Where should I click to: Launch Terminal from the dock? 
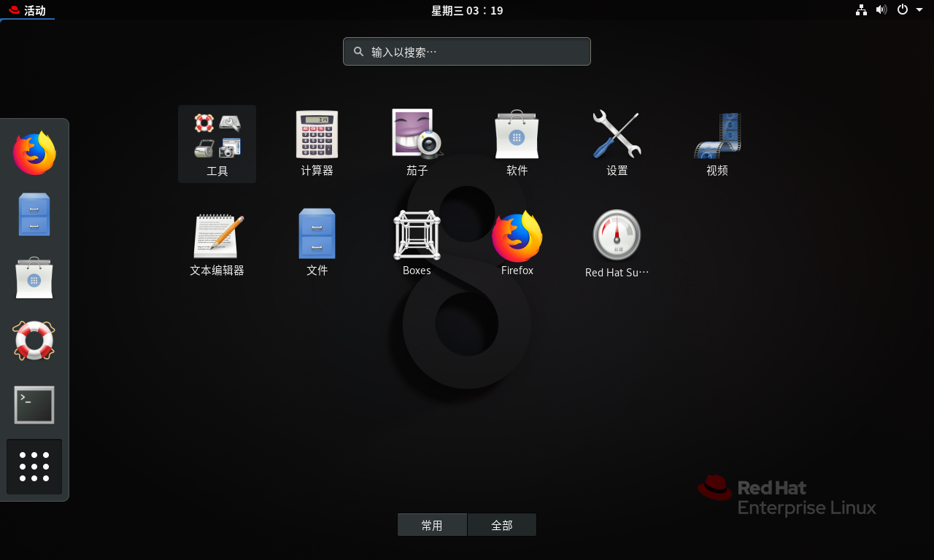(34, 405)
